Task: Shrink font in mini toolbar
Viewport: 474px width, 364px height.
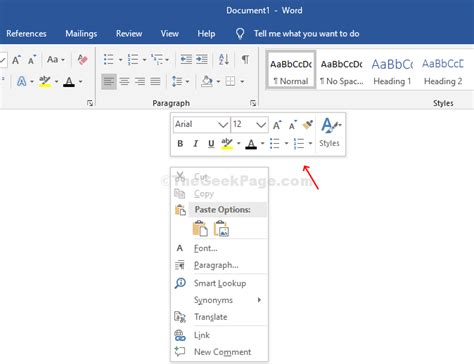Action: tap(293, 125)
